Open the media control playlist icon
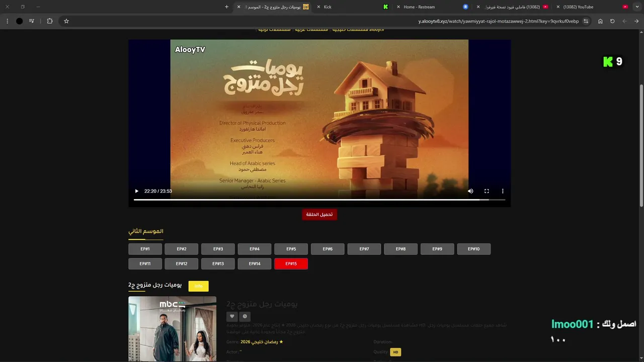Screen dimensions: 644x362 tap(32, 21)
